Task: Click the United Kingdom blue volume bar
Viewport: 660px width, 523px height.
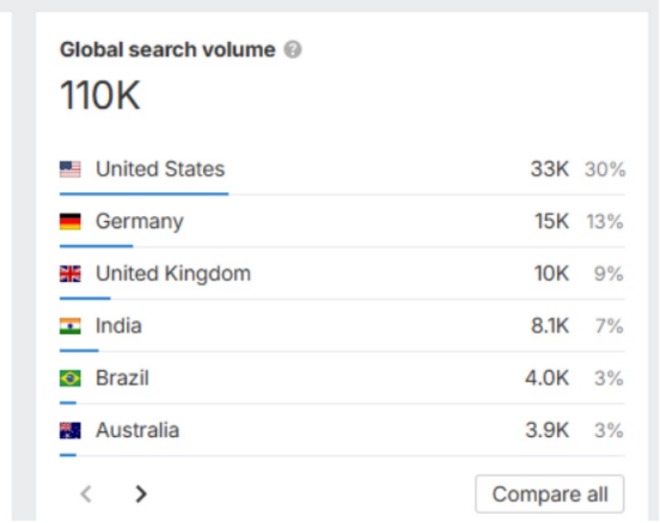Action: coord(85,298)
